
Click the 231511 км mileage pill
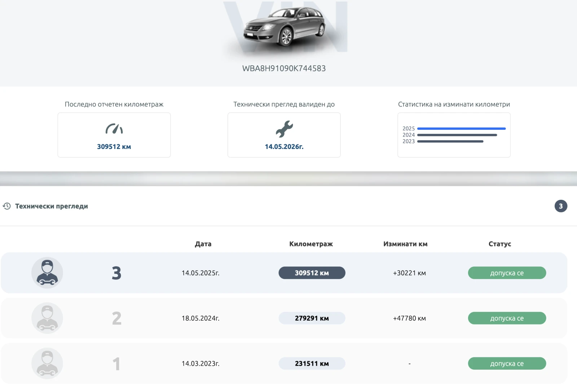pyautogui.click(x=312, y=364)
